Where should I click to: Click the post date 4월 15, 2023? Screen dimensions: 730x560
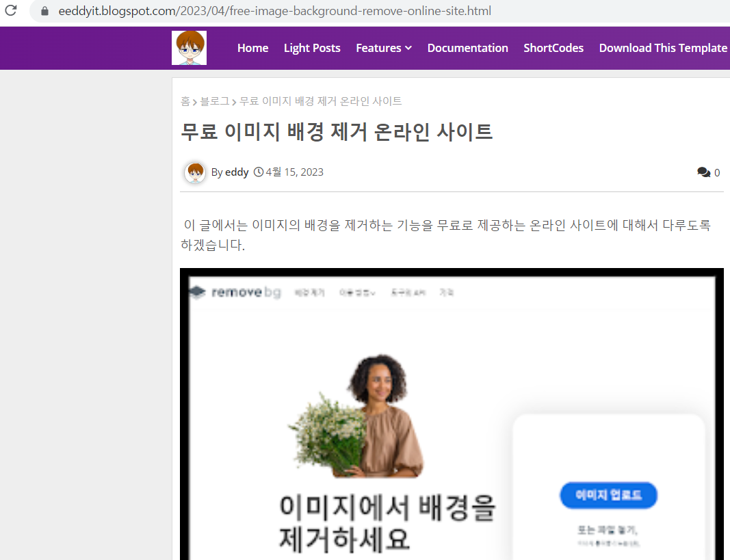point(294,172)
